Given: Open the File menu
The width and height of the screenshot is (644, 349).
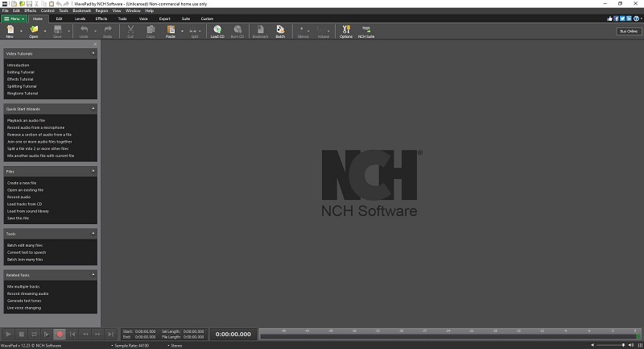Looking at the screenshot, I should pos(6,10).
